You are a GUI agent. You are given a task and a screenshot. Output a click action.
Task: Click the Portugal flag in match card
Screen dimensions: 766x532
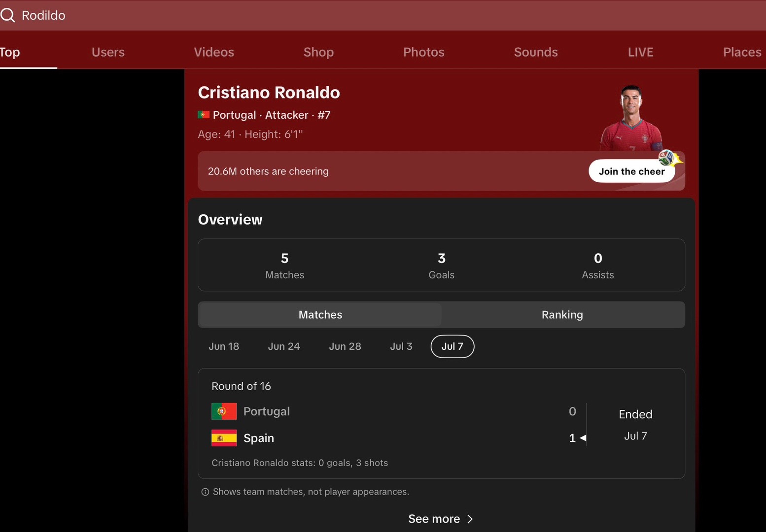224,411
